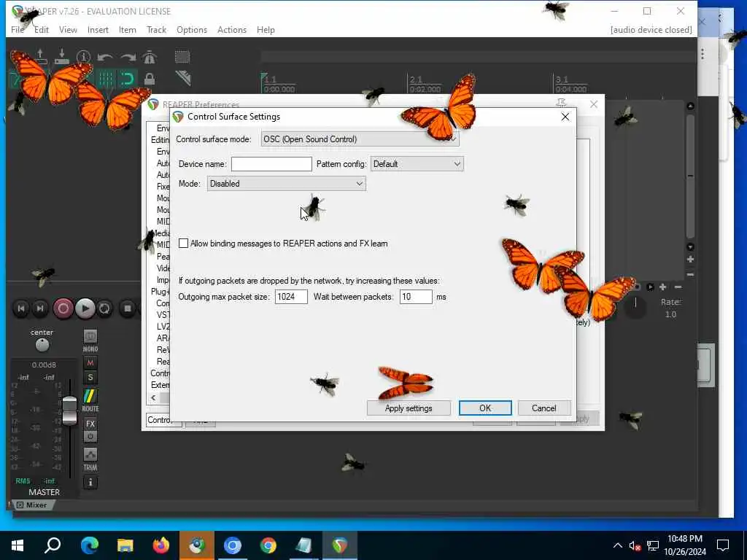Click the undo arrow in toolbar

[105, 57]
